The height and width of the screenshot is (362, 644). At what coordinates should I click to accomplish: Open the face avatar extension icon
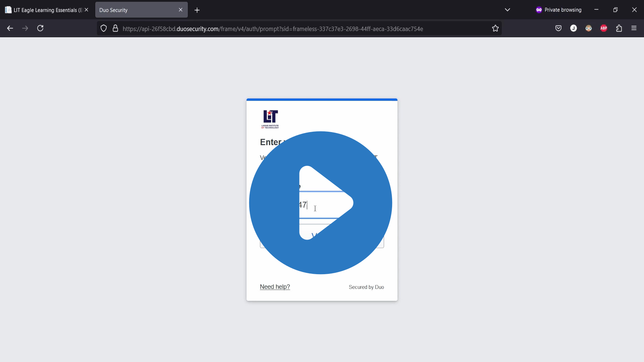coord(589,28)
